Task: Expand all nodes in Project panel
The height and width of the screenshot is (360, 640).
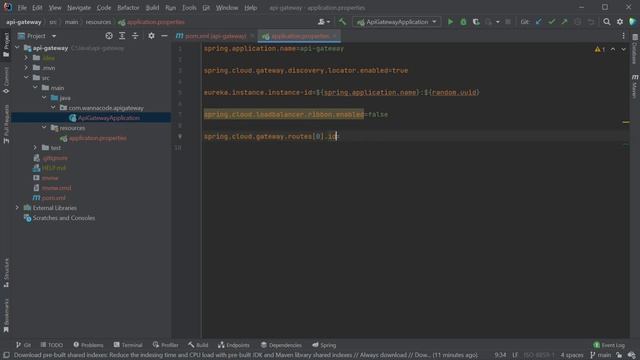Action: [122, 36]
